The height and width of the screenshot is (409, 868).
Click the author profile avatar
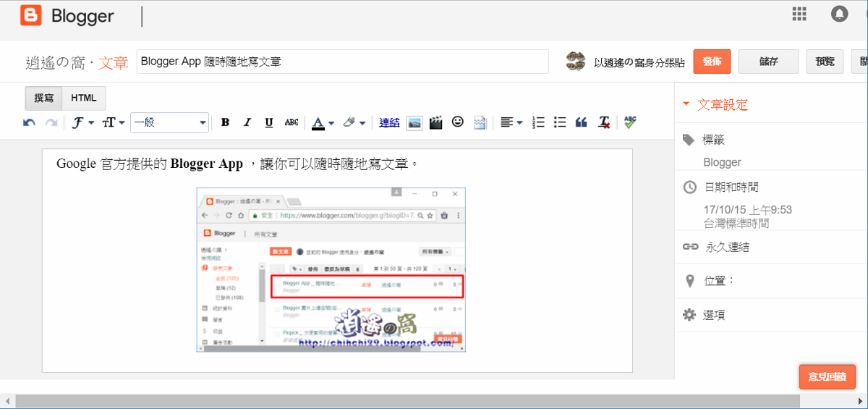tap(576, 62)
